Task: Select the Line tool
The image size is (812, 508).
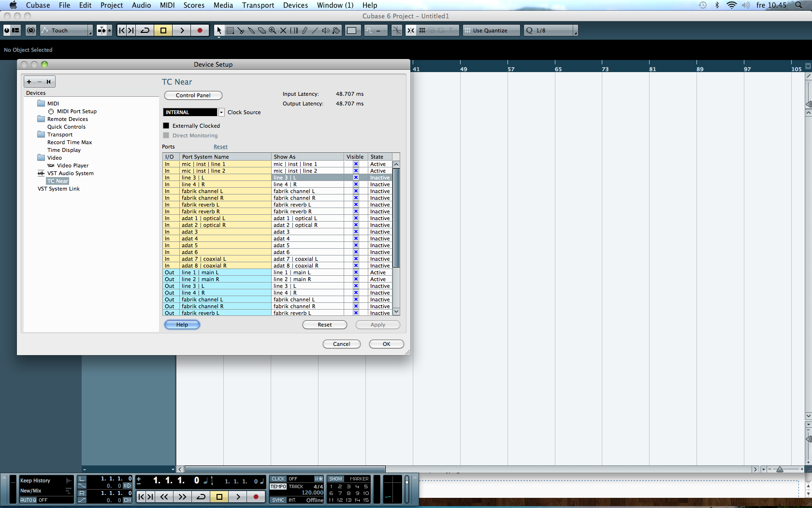Action: 315,30
